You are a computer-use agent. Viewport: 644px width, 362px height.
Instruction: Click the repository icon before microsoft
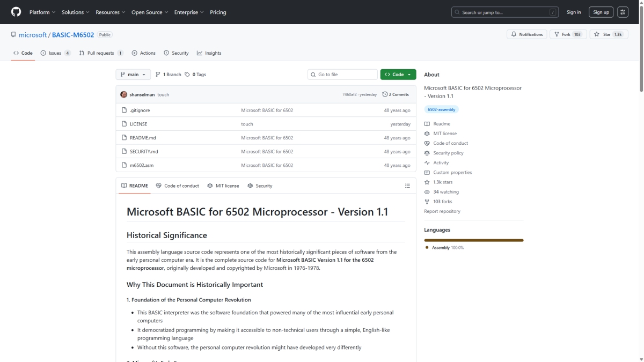point(13,35)
